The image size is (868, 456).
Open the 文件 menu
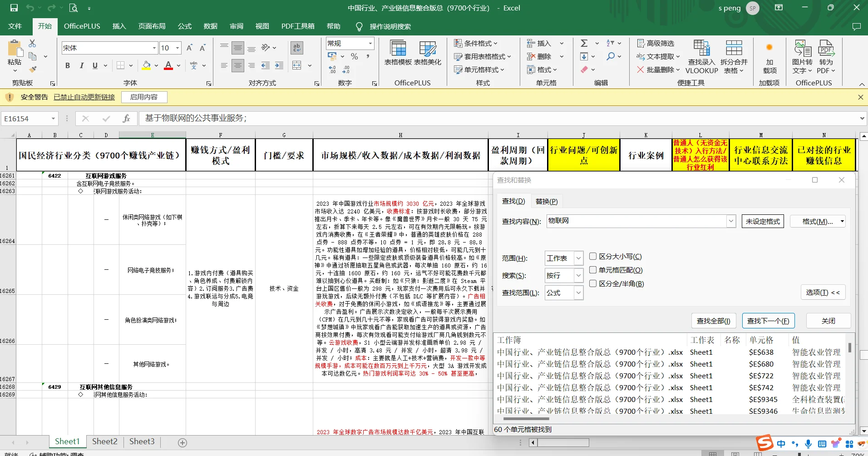click(x=15, y=26)
